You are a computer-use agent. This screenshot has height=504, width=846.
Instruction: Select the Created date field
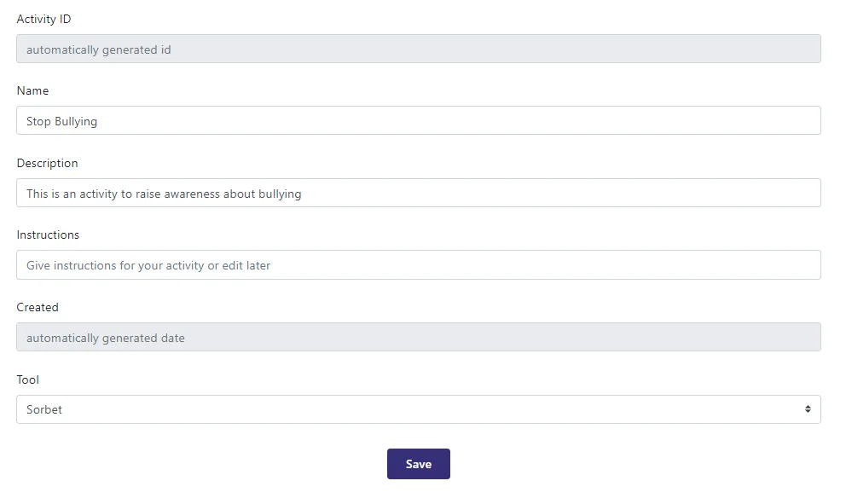tap(418, 337)
